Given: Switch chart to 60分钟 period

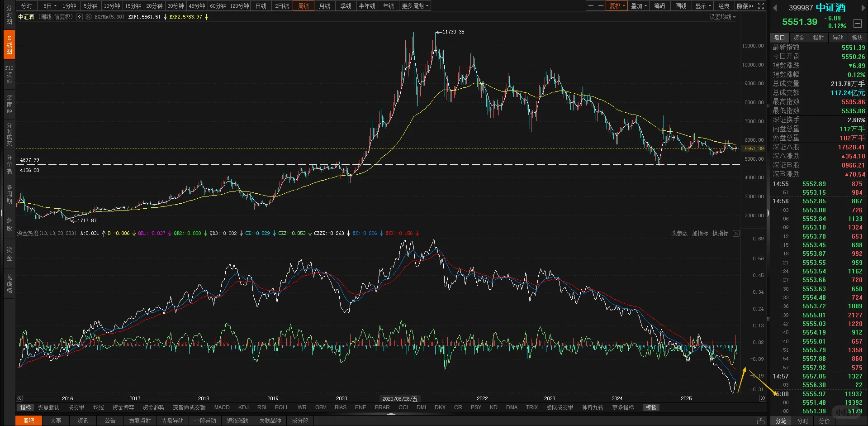Looking at the screenshot, I should [218, 6].
